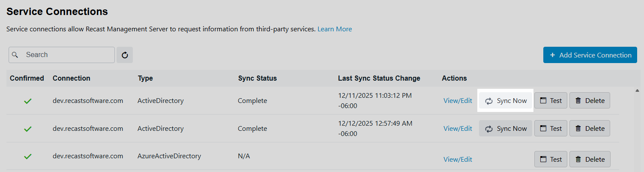Test the second ActiveDirectory connection
The image size is (644, 172).
click(x=551, y=128)
